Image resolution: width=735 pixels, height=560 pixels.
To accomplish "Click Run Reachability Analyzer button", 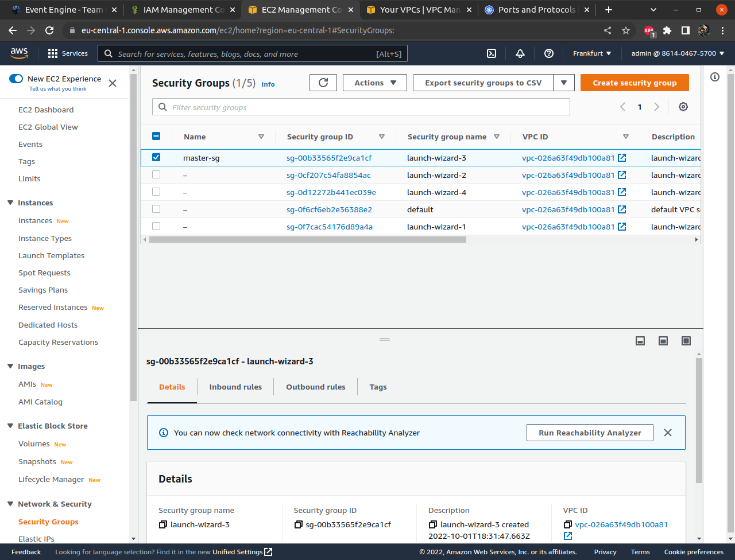I will tap(590, 433).
